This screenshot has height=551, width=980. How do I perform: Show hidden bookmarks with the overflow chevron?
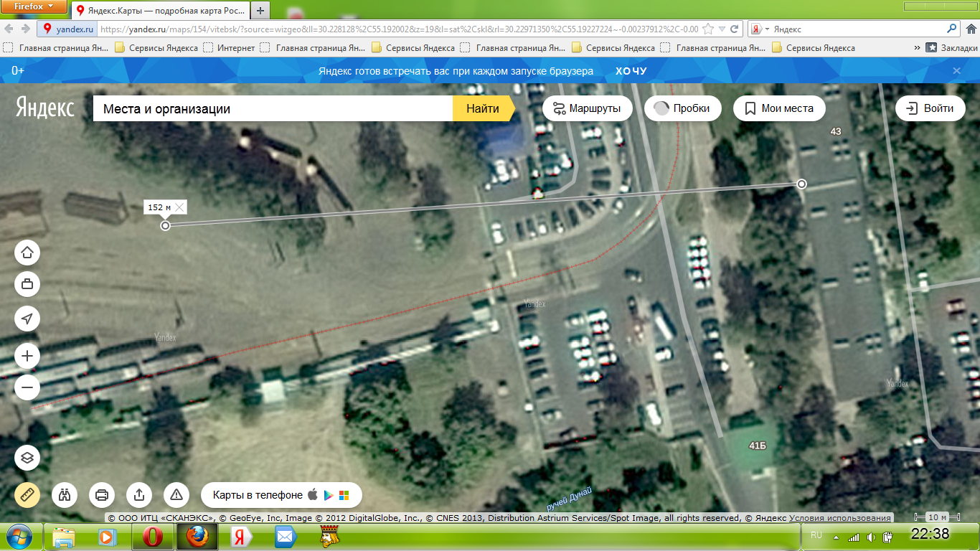(x=917, y=48)
